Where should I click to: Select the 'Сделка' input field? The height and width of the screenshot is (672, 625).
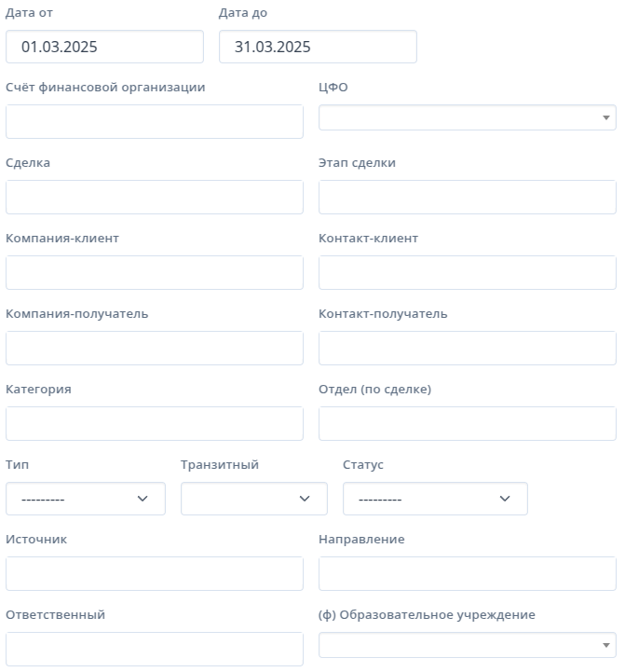pos(155,198)
